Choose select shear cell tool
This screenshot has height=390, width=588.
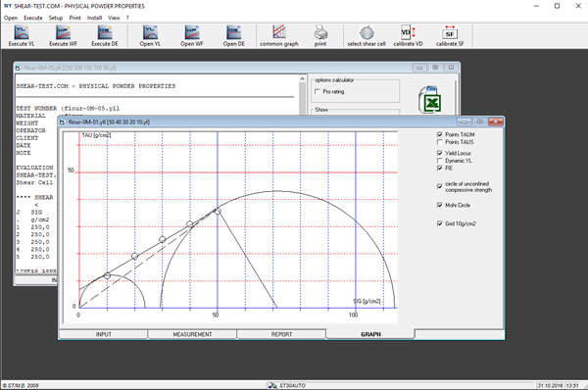pyautogui.click(x=367, y=36)
